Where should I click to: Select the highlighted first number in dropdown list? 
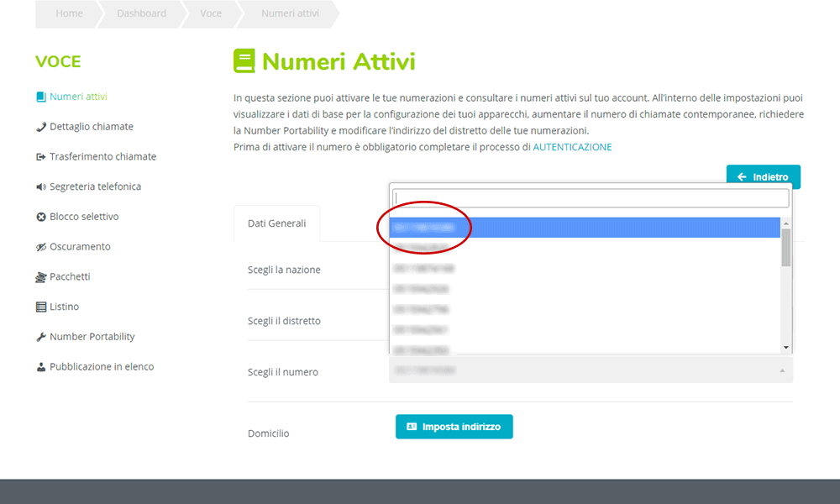pos(585,228)
